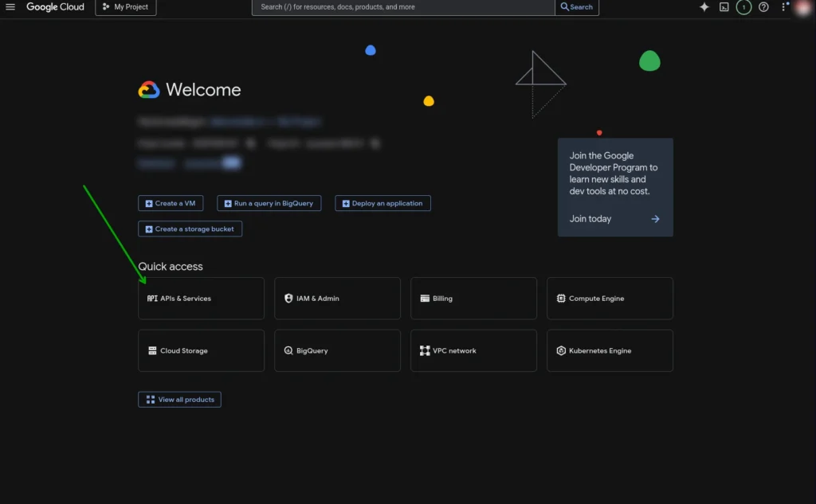This screenshot has height=504, width=816.
Task: Toggle the switch in the project info section
Action: tap(230, 162)
